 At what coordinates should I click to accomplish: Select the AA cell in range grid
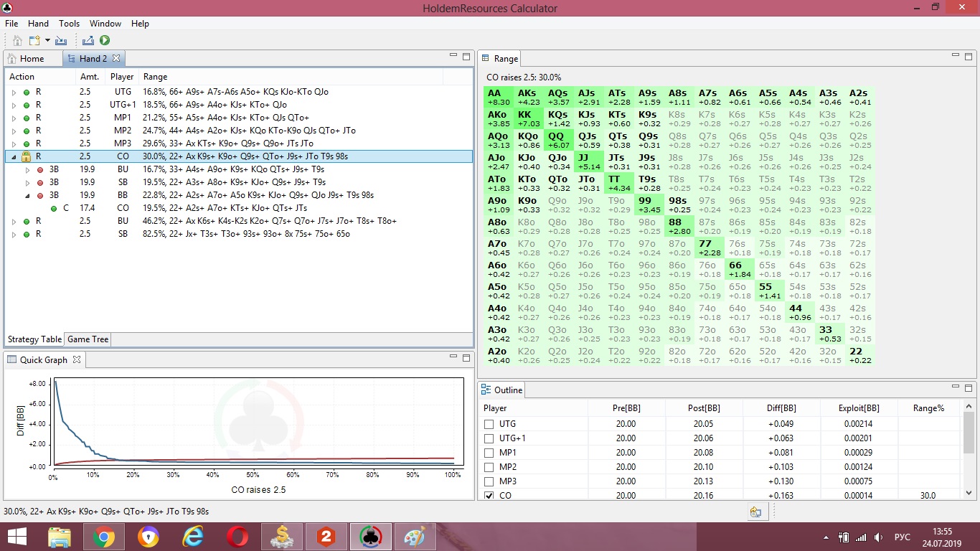[499, 98]
